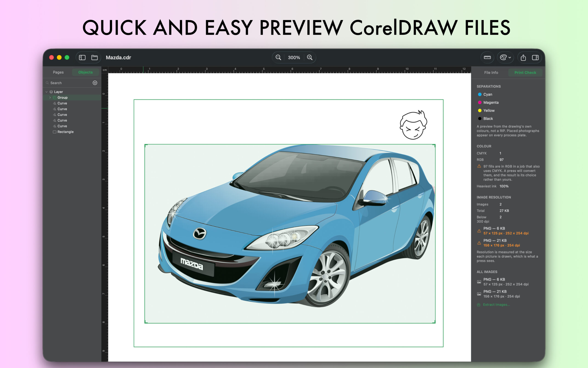Click the 300% zoom level value
Viewport: 588px width, 368px height.
tap(294, 57)
